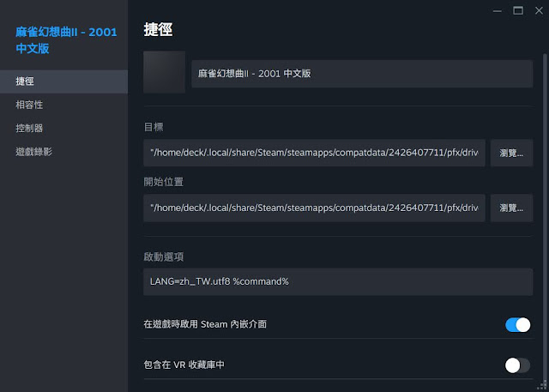This screenshot has width=549, height=392.
Task: Click the vertical scrollbar on right
Action: tap(545, 217)
